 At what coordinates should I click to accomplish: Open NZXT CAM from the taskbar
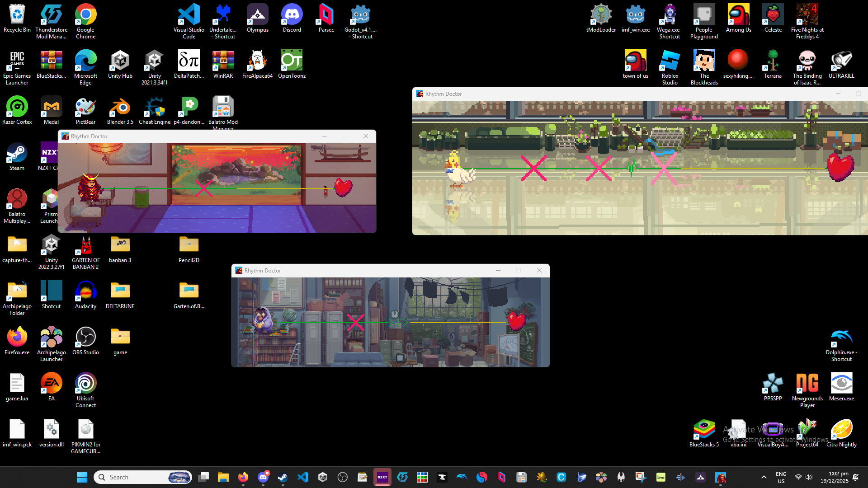(382, 477)
